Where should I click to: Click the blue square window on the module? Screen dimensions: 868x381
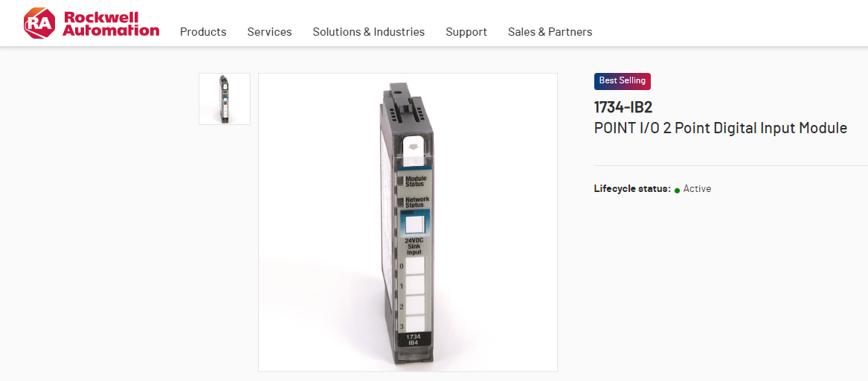point(415,224)
